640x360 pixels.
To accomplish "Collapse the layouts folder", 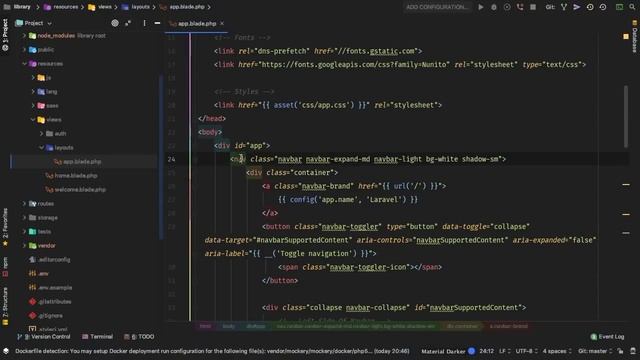I will 41,147.
